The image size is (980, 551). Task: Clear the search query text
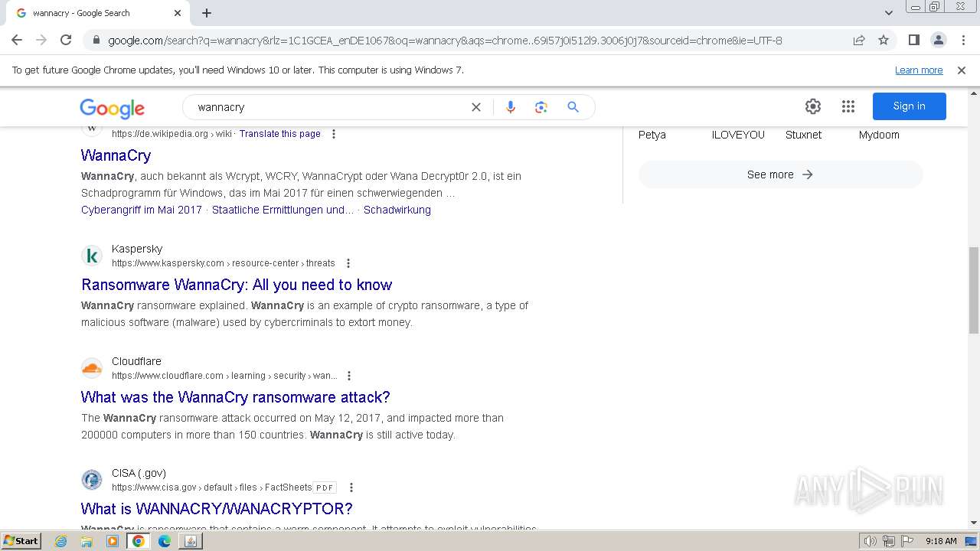(476, 107)
